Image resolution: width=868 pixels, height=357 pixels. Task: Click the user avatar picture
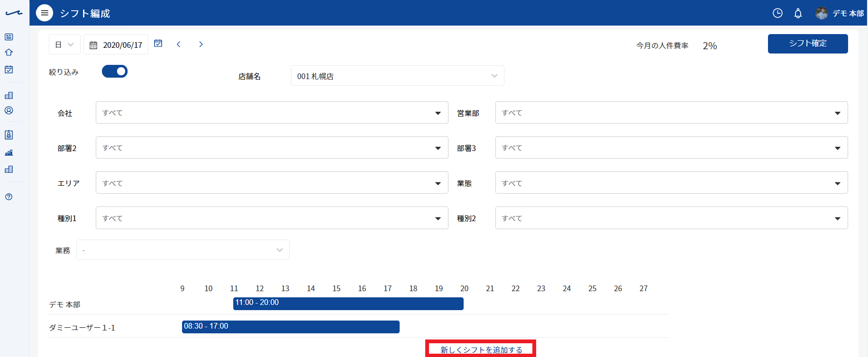click(822, 13)
